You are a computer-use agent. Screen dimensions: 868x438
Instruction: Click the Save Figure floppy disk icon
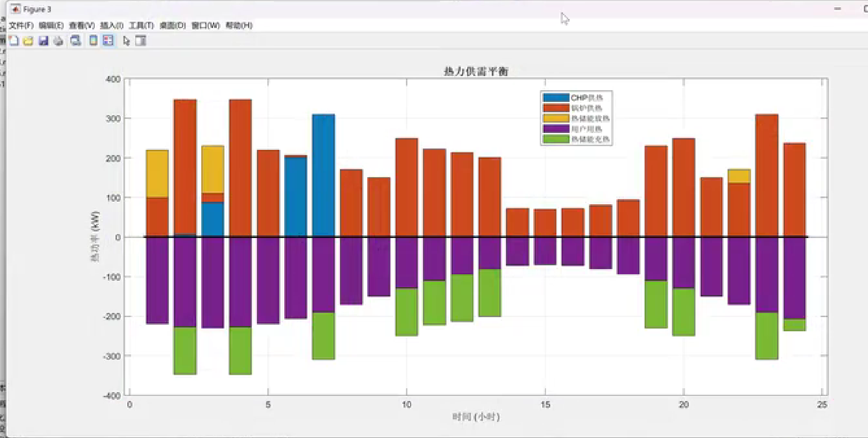[43, 41]
